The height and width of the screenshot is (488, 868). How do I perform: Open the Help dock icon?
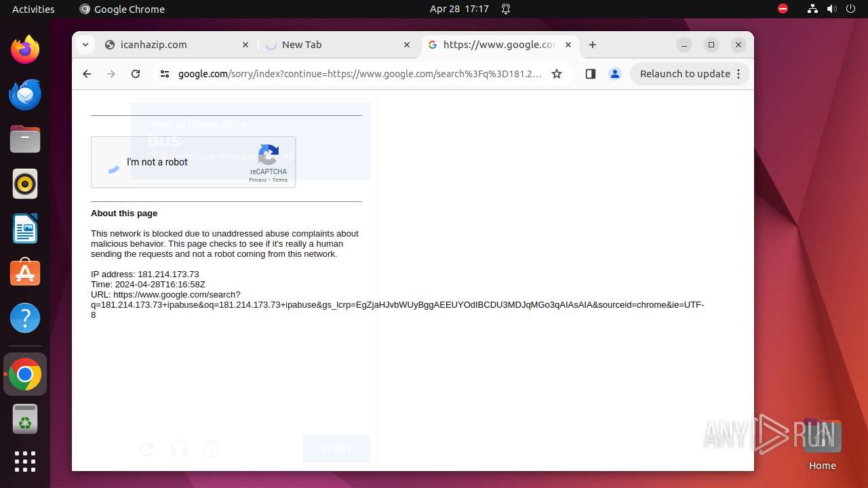point(25,318)
